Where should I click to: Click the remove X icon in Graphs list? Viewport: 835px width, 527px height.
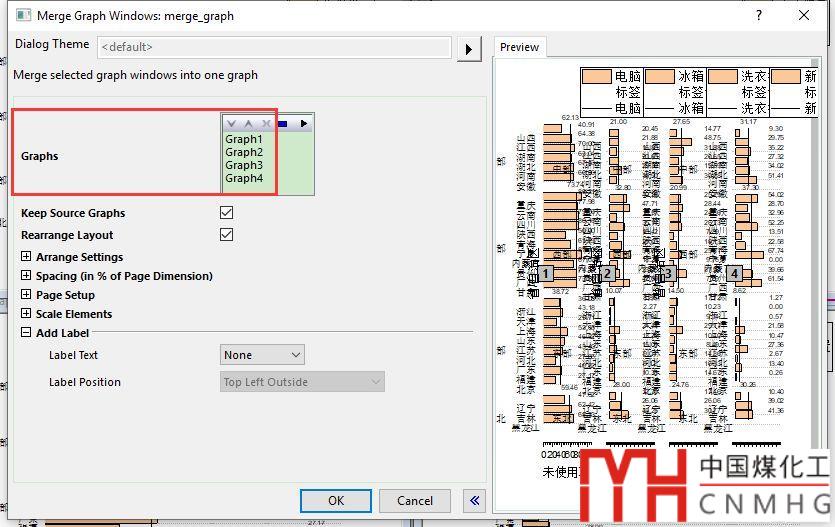pyautogui.click(x=266, y=124)
